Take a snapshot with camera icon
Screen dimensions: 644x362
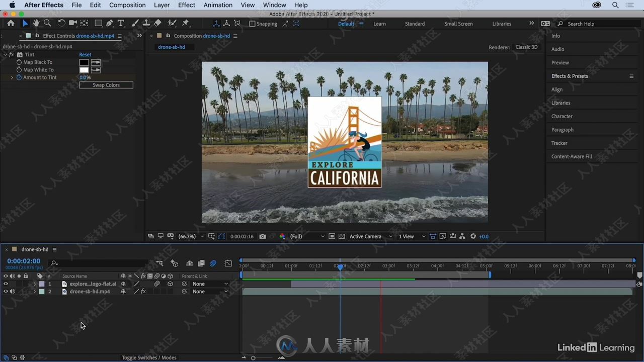(263, 236)
